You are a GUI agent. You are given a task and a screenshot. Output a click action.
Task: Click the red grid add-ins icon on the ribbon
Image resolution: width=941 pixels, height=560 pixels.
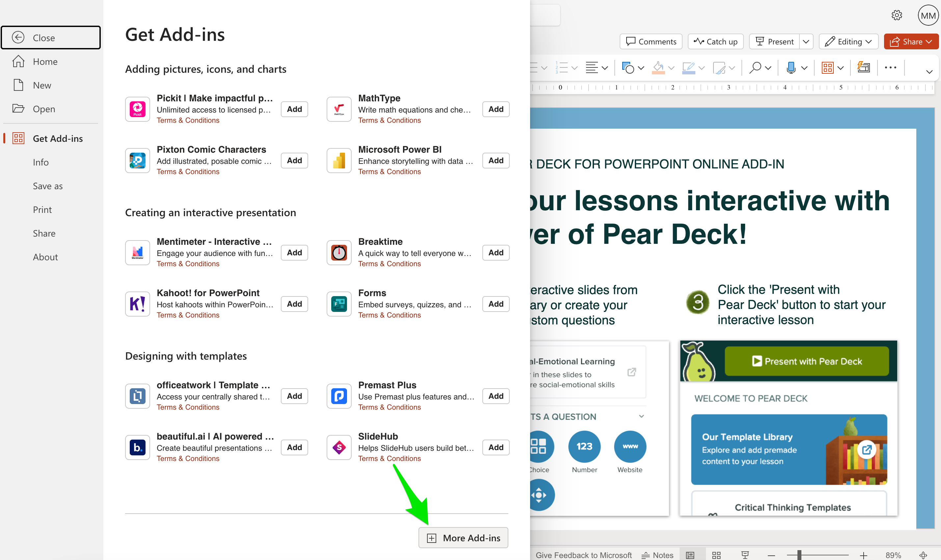coord(828,67)
